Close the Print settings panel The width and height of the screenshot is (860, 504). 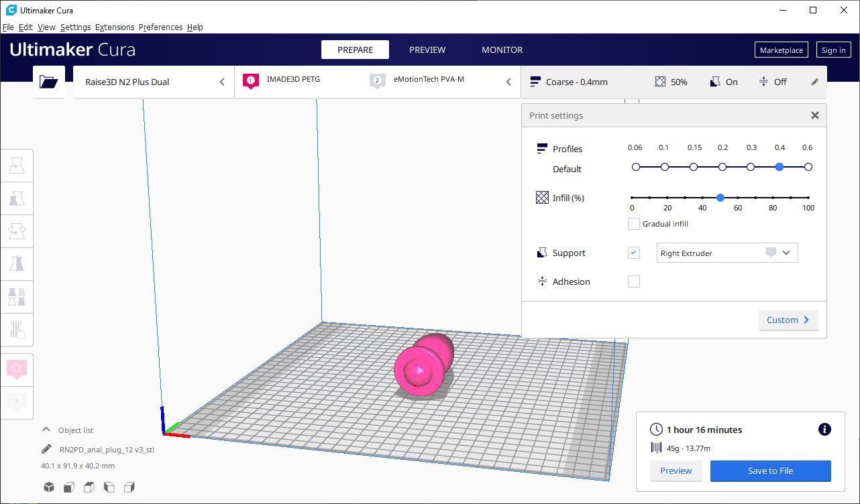[815, 115]
